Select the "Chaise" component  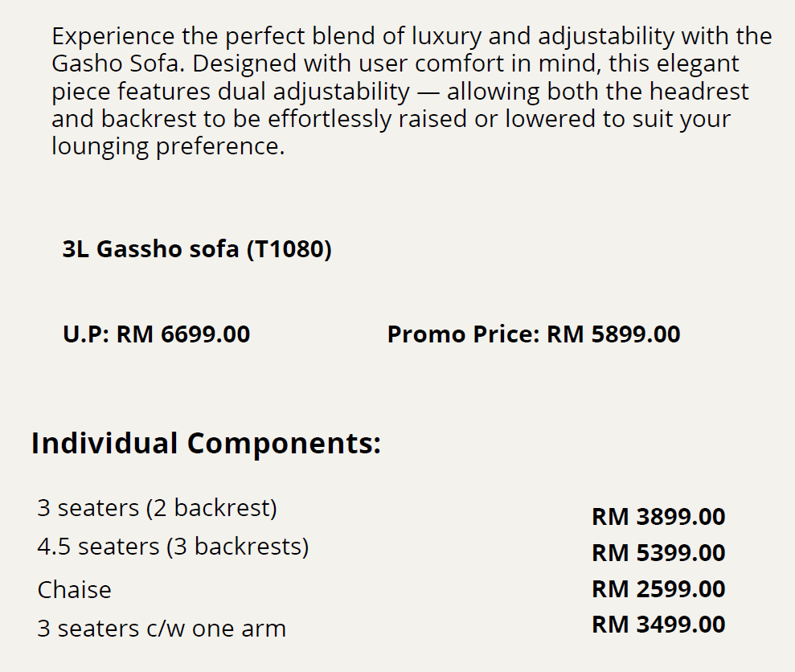(74, 590)
